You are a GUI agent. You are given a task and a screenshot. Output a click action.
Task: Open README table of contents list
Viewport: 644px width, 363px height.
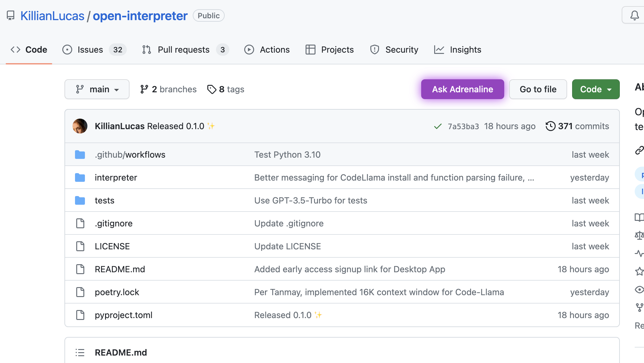80,352
